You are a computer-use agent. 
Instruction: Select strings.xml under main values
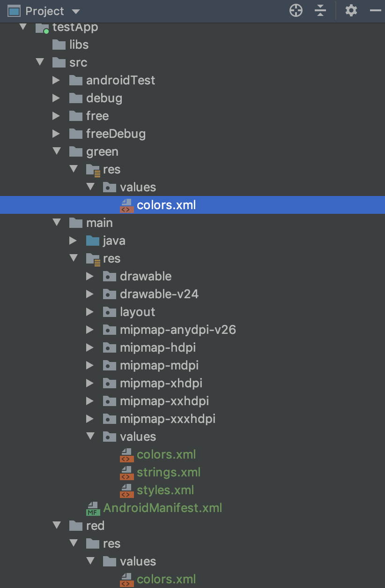[x=169, y=472]
